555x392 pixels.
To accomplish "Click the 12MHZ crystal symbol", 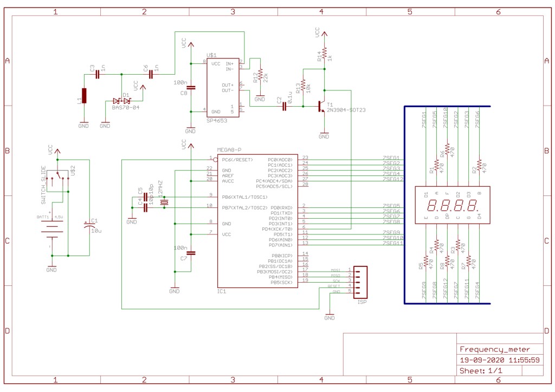I will click(x=164, y=202).
